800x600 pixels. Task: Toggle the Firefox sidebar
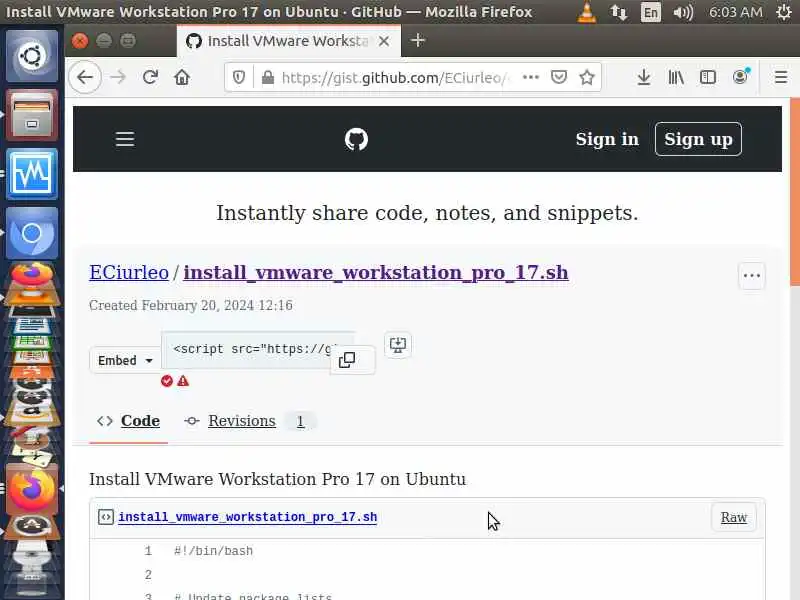click(708, 78)
